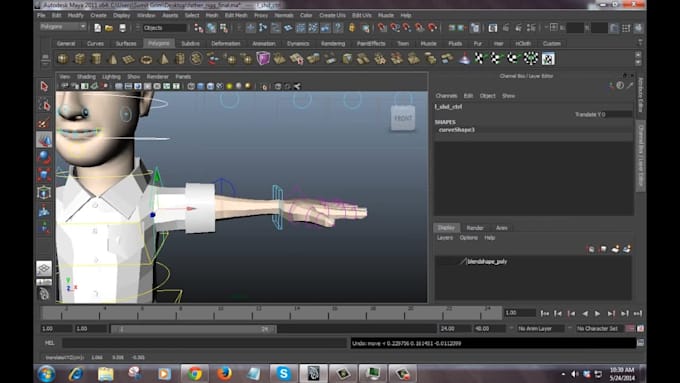Open the Polygons menu set dropdown
Viewport: 680px width, 383px height.
(x=63, y=27)
